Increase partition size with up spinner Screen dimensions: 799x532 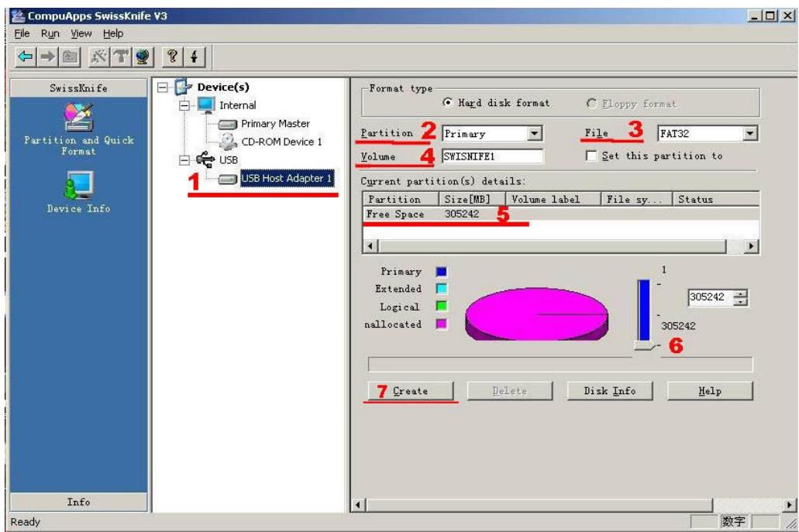[x=740, y=293]
